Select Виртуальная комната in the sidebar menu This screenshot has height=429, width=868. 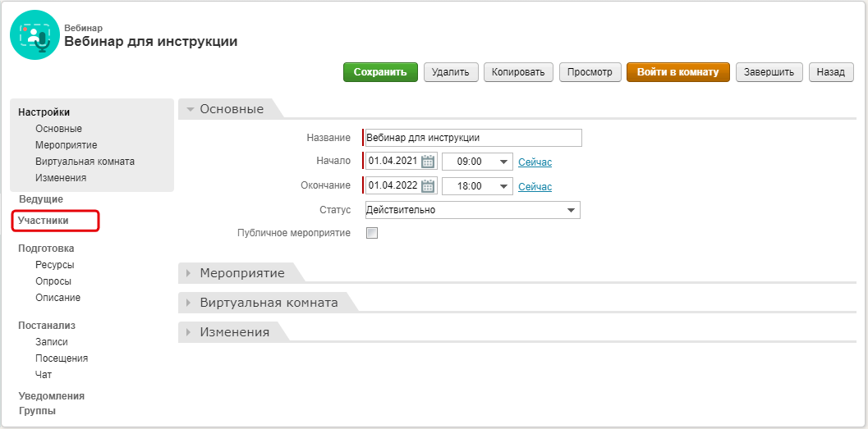pyautogui.click(x=85, y=162)
